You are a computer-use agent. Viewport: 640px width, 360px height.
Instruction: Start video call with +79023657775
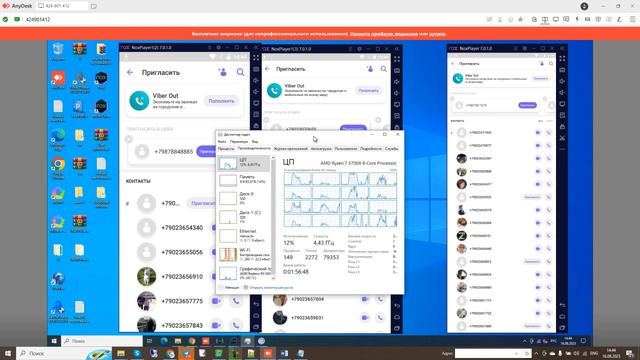pyautogui.click(x=216, y=301)
